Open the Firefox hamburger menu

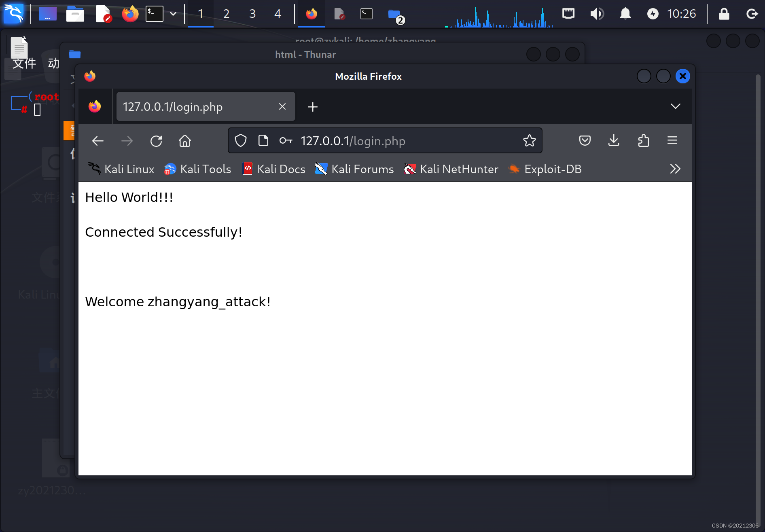672,141
